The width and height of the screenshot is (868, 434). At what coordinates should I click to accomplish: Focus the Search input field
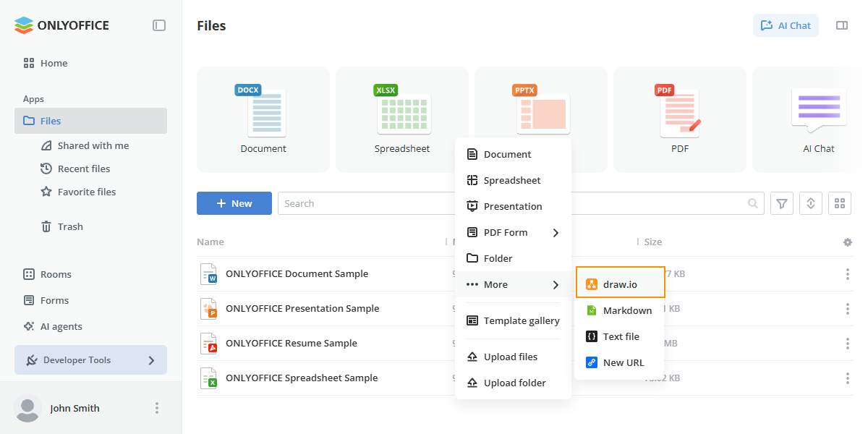(521, 203)
